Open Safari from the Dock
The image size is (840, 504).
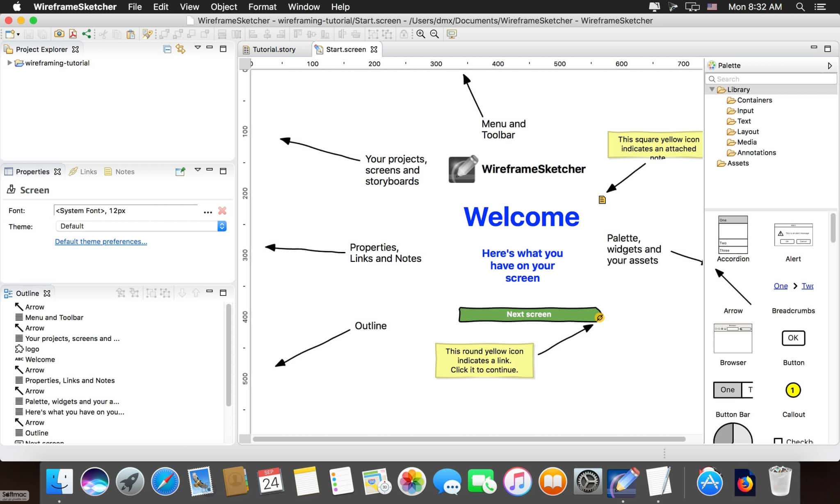point(165,481)
